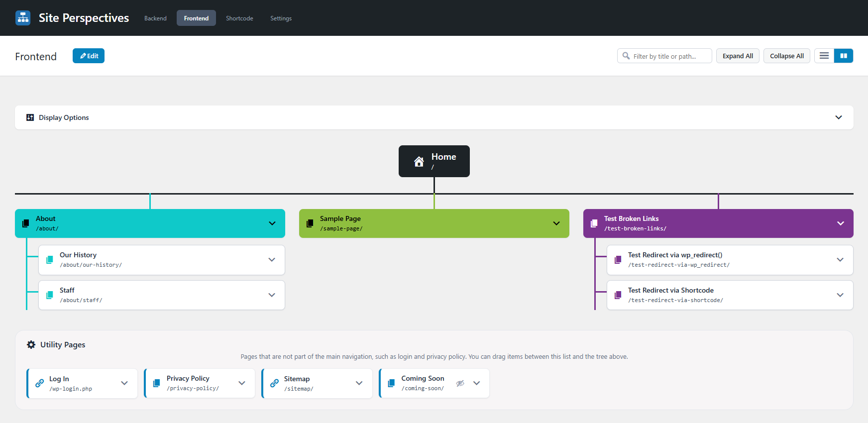Click the search magnifier icon

626,56
